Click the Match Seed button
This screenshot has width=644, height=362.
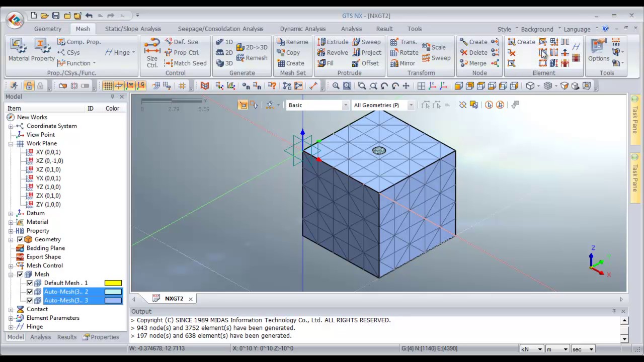[185, 63]
